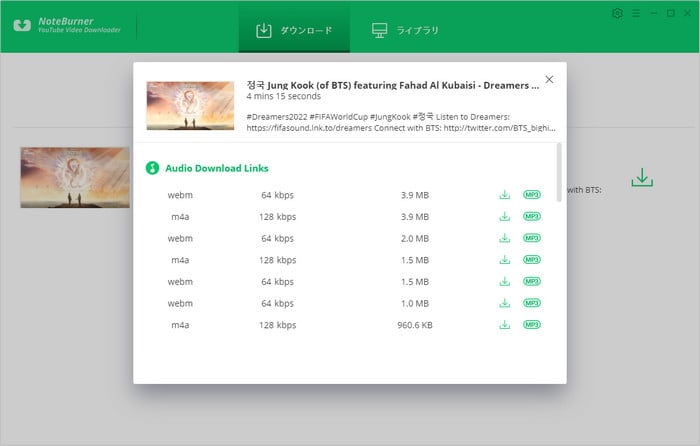Click the dialog's video thumbnail
This screenshot has height=446, width=700.
tap(190, 105)
